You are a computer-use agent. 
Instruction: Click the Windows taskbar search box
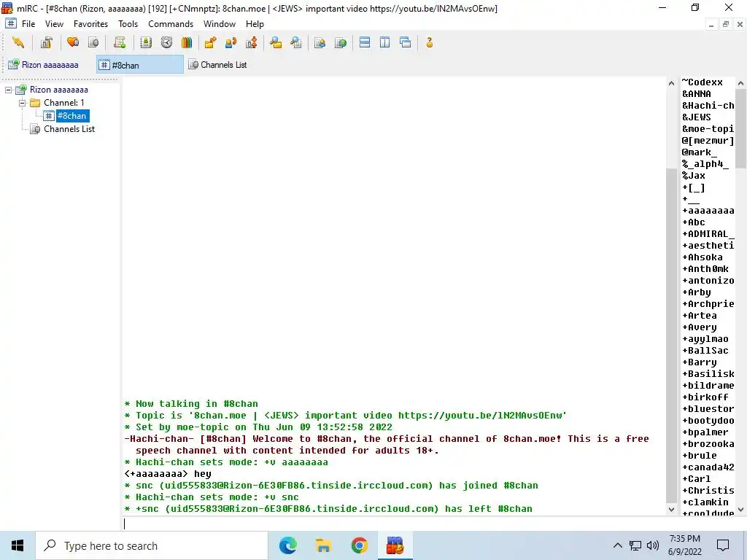pyautogui.click(x=152, y=545)
